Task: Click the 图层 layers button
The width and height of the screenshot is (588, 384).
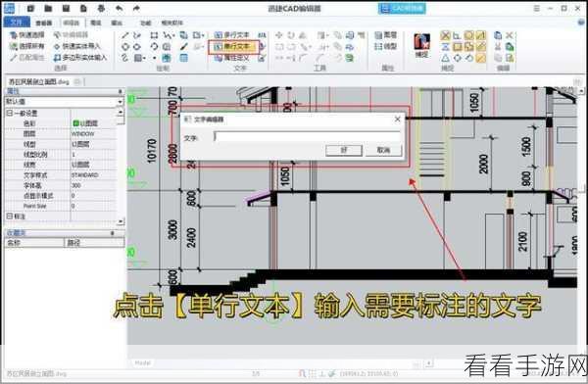Action: (x=385, y=35)
